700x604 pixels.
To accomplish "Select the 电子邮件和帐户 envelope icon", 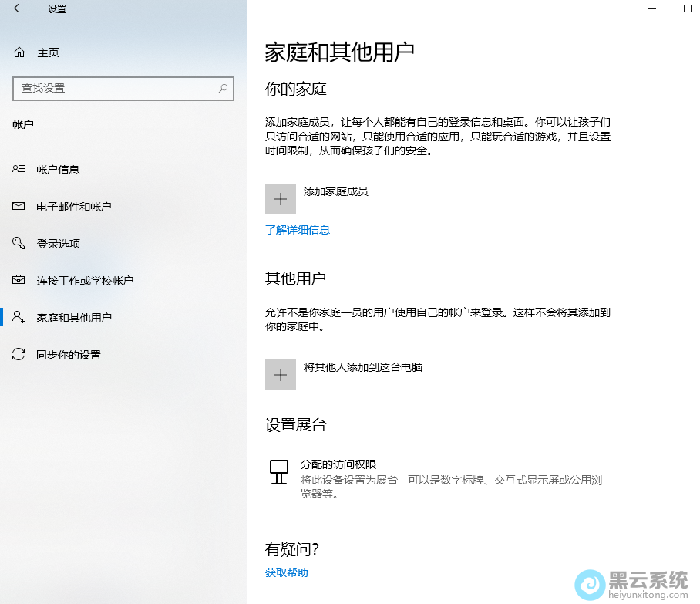I will [19, 207].
